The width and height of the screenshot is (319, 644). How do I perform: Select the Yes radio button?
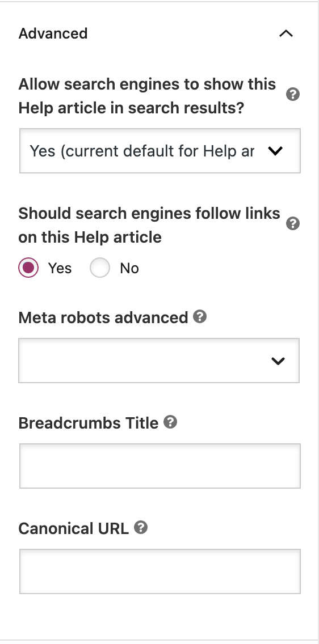click(x=28, y=268)
